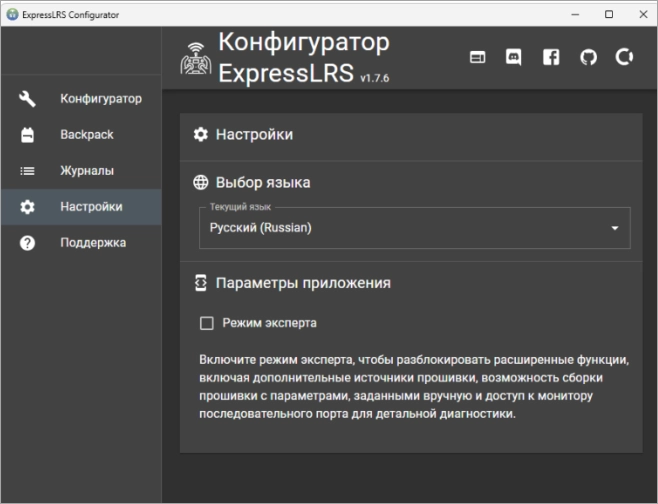The image size is (658, 504).
Task: Click the wrench icon beside Конфигуратор
Action: click(27, 99)
